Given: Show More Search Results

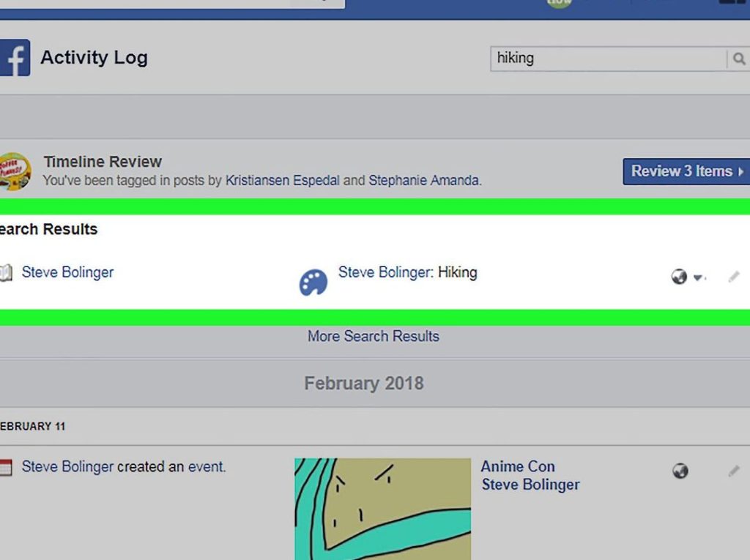Looking at the screenshot, I should 373,336.
